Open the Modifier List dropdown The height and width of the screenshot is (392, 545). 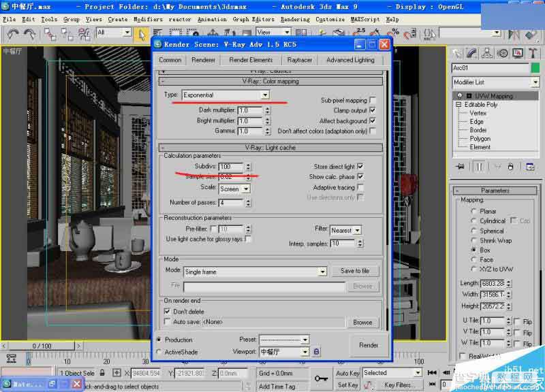pyautogui.click(x=535, y=82)
